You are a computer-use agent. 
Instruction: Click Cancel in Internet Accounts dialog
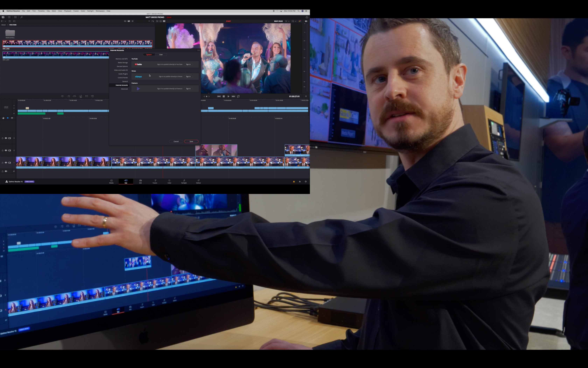tap(176, 141)
